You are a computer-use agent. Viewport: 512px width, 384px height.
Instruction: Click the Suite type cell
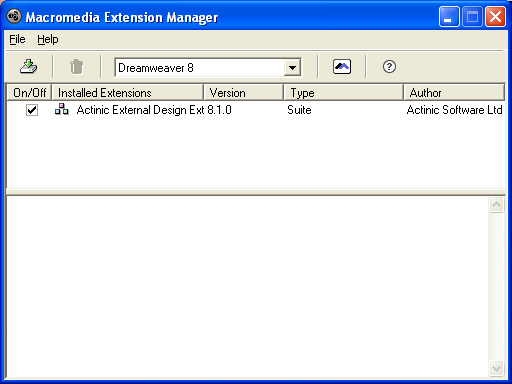tap(299, 110)
